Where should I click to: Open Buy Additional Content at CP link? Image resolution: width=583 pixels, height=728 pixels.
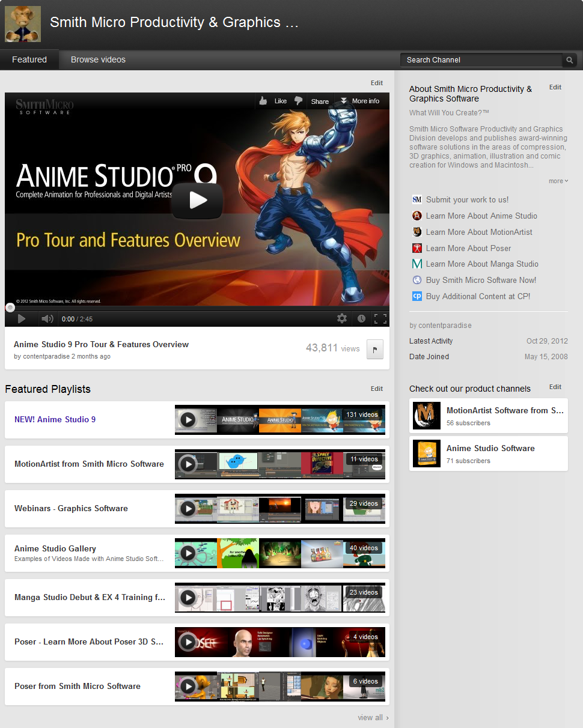pyautogui.click(x=478, y=296)
